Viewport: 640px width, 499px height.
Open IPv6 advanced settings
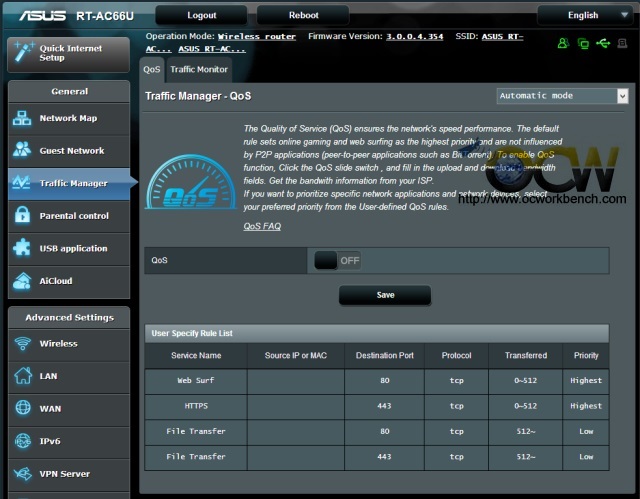pyautogui.click(x=69, y=441)
